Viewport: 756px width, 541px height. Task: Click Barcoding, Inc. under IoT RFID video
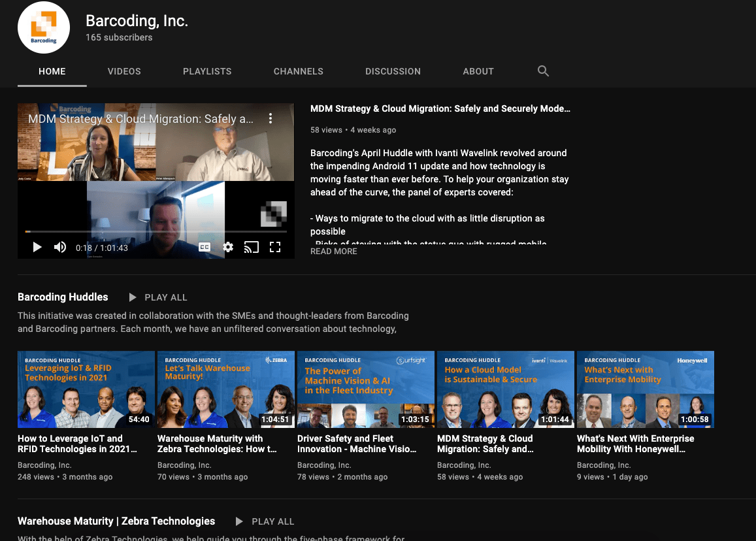coord(44,465)
